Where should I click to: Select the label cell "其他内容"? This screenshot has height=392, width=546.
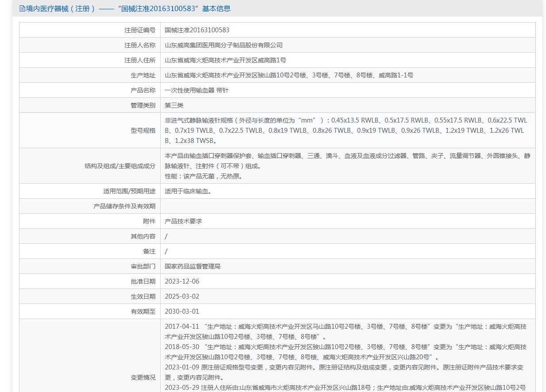(90, 236)
